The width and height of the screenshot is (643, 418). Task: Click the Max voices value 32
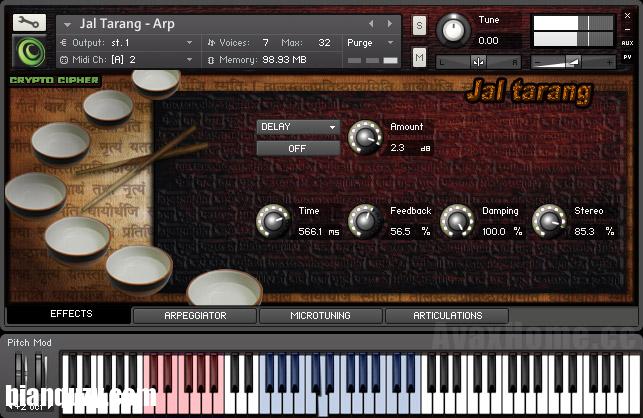[324, 43]
